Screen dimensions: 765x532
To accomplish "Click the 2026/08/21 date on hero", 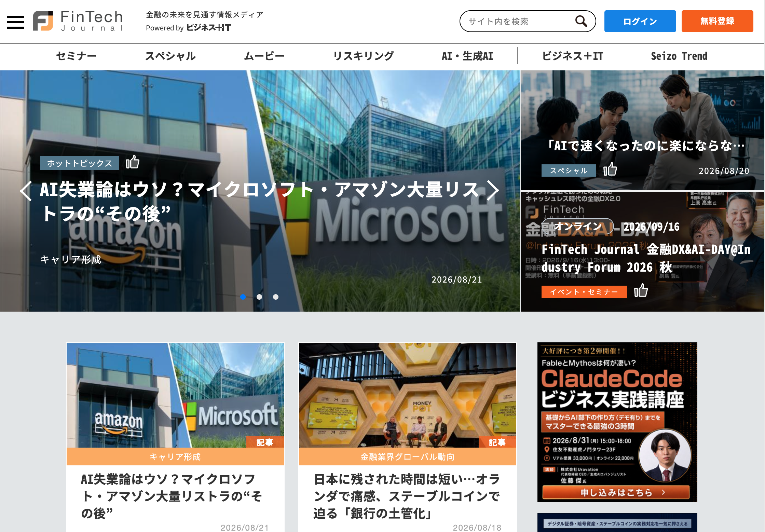I will tap(457, 279).
